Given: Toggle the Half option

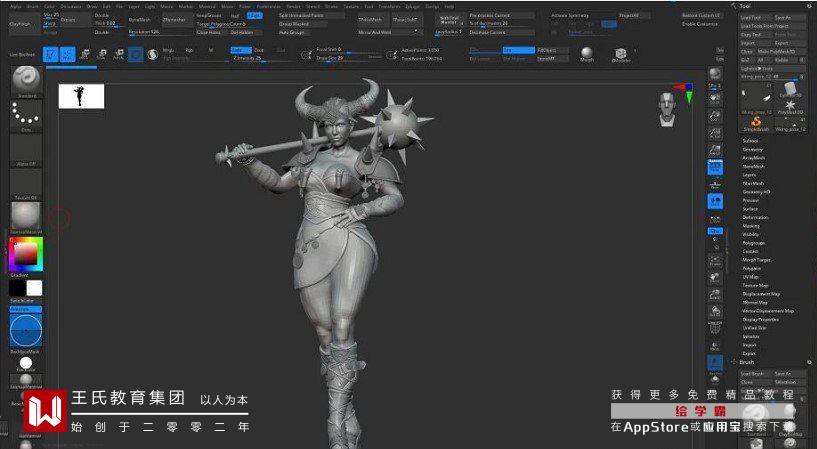Looking at the screenshot, I should click(236, 16).
